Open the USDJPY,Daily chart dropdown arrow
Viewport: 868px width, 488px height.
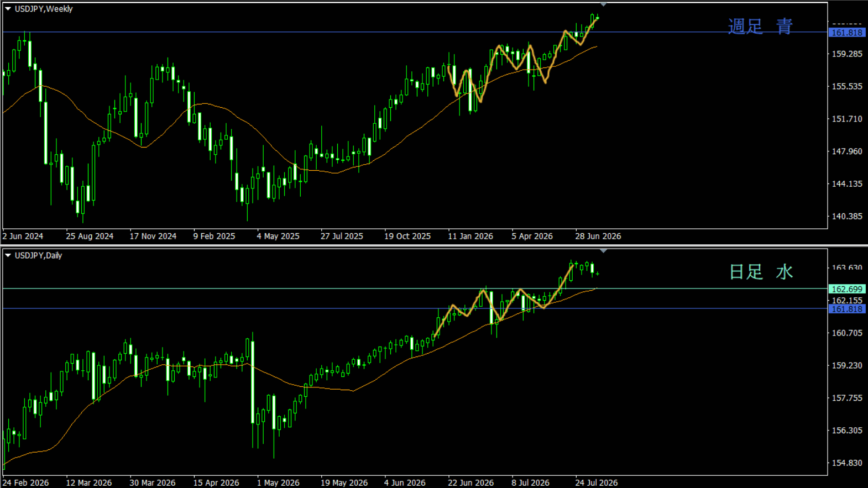coord(8,255)
